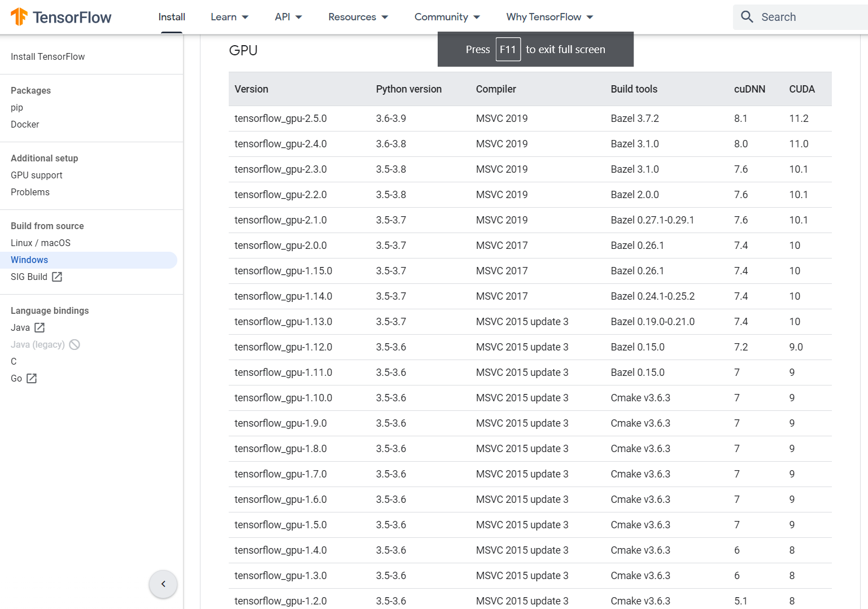This screenshot has height=609, width=868.
Task: Click the tensorflow_gpu-1.15.0 cell
Action: click(283, 271)
